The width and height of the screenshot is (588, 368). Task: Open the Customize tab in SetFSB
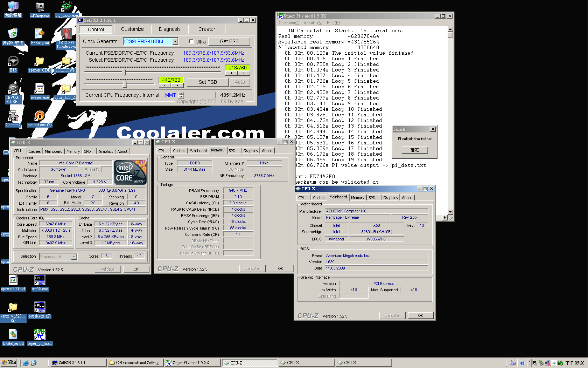pos(132,29)
